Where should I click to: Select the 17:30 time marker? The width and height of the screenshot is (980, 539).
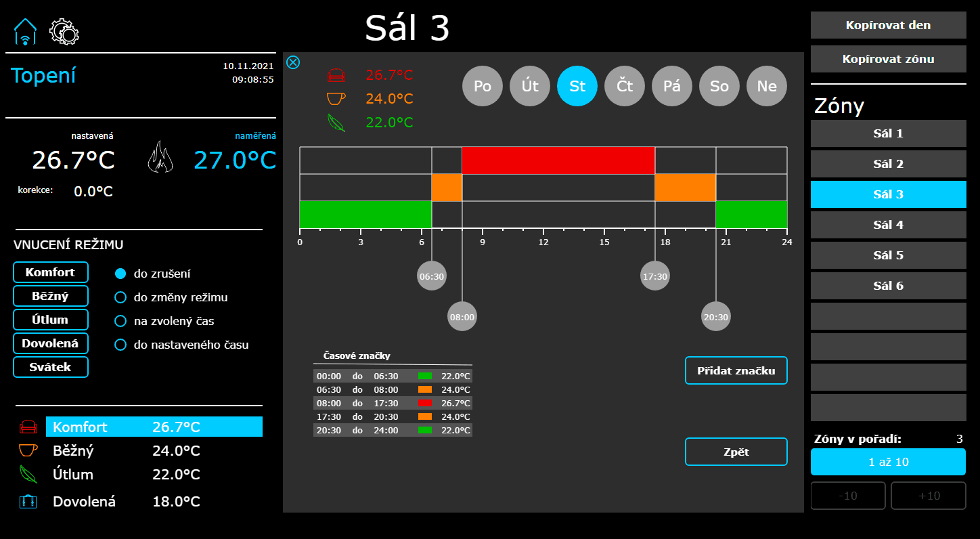[x=655, y=276]
